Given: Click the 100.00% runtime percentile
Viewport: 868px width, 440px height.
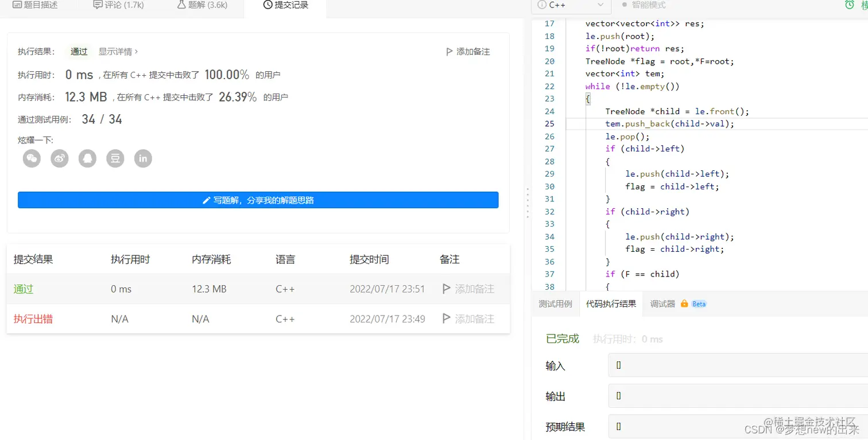Looking at the screenshot, I should point(227,75).
